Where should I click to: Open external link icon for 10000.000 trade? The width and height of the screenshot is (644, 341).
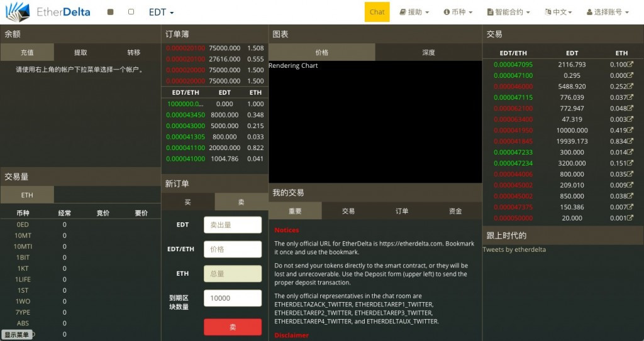[x=630, y=130]
